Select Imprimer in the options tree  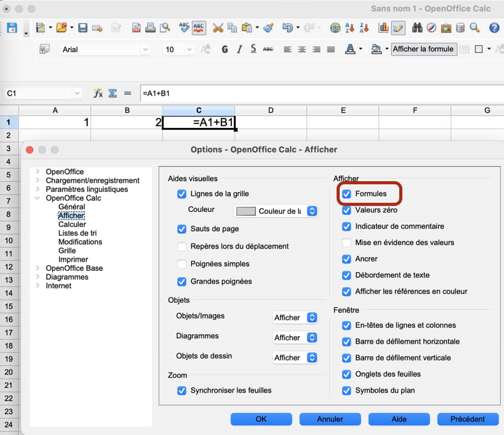[x=73, y=259]
